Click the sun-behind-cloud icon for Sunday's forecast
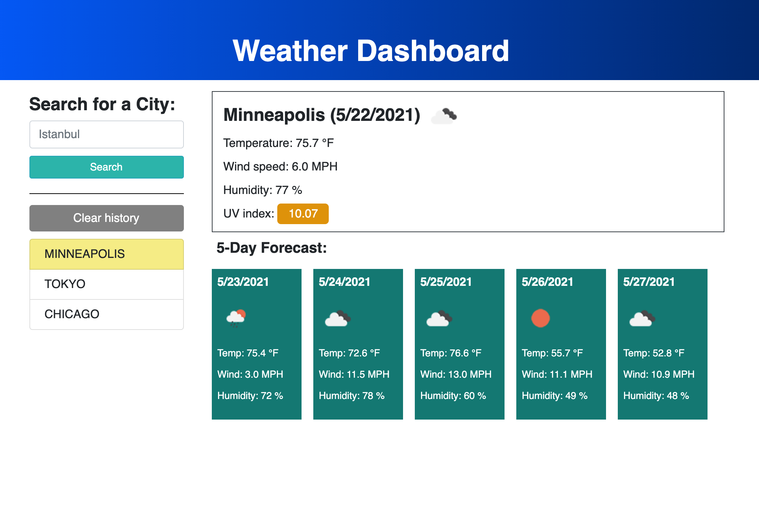759x532 pixels. pos(236,317)
